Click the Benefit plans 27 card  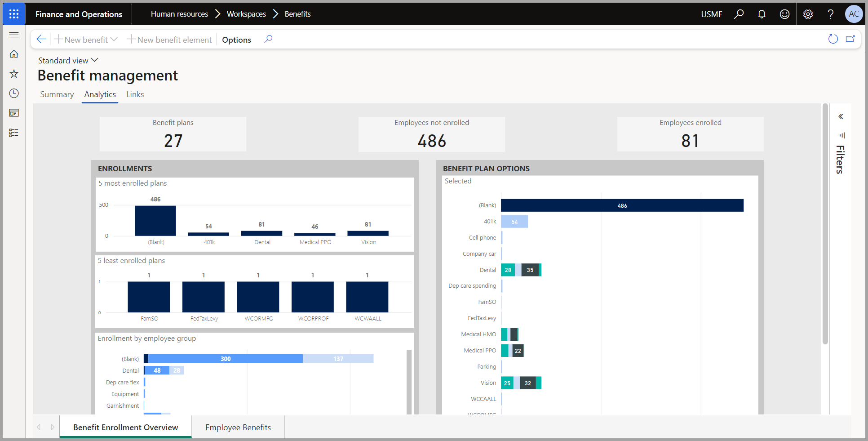coord(173,134)
